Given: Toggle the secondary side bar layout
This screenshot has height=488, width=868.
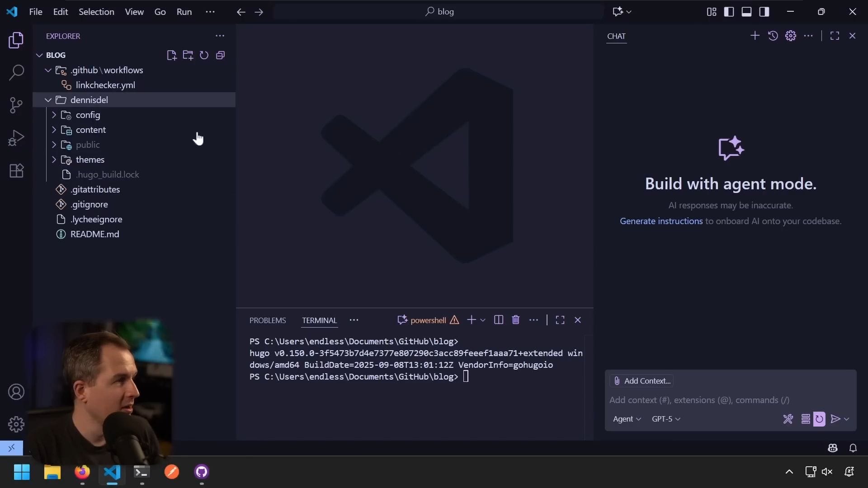Looking at the screenshot, I should 764,12.
